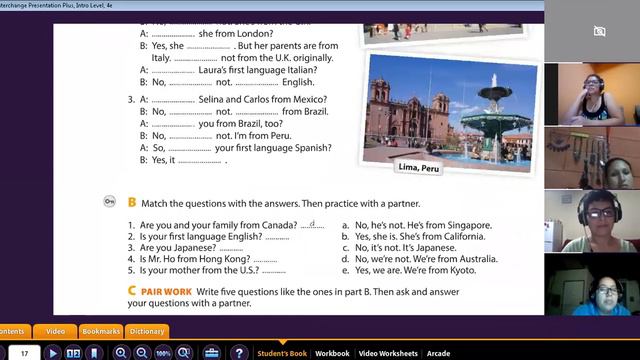The image size is (640, 360).
Task: Click 'Are you and your family from Canada?'
Action: tap(218, 225)
